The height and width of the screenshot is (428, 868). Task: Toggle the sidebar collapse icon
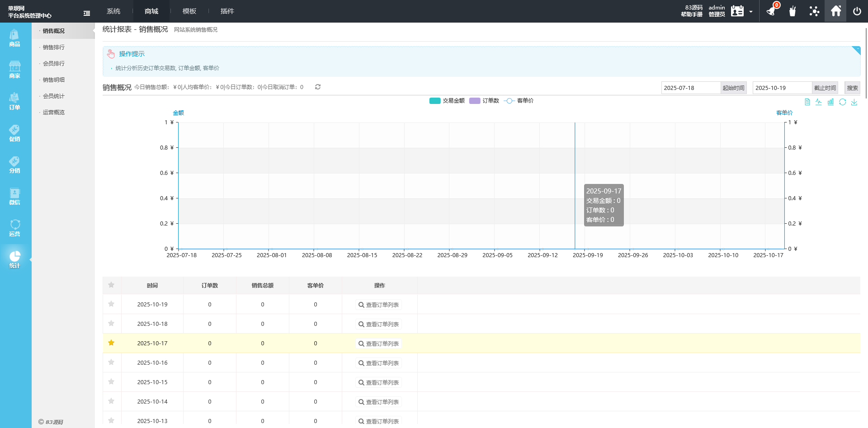[87, 14]
